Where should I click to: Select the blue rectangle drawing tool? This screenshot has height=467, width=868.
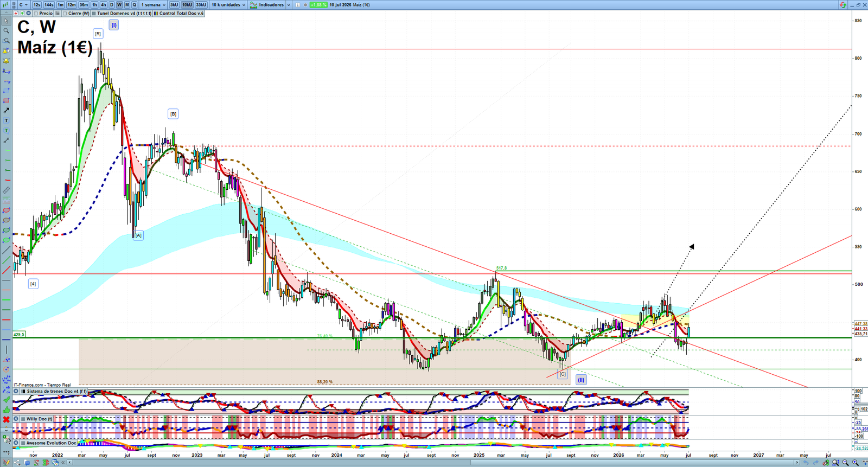6,91
